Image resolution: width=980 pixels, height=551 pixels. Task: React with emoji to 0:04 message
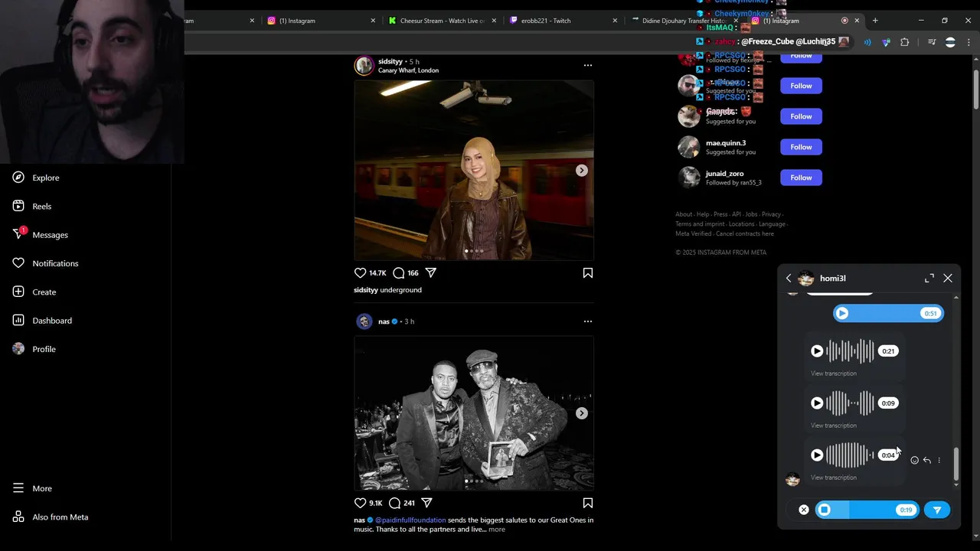(914, 461)
